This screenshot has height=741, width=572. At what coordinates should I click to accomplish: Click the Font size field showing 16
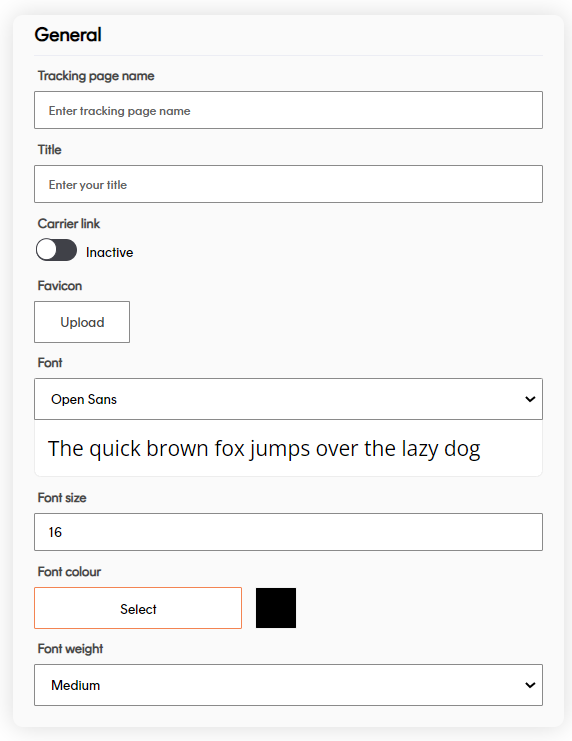(288, 532)
